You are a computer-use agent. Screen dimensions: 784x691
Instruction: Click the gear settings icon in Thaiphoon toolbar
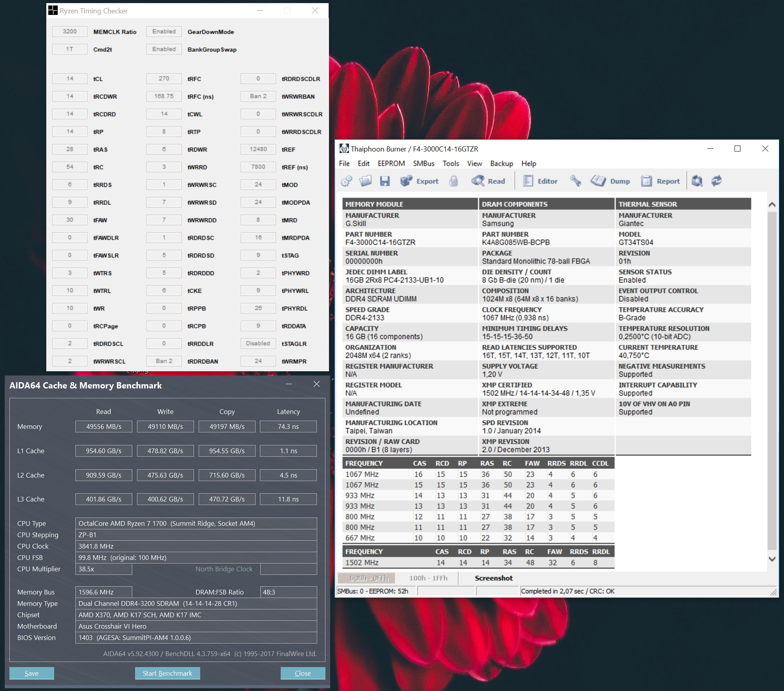point(346,181)
